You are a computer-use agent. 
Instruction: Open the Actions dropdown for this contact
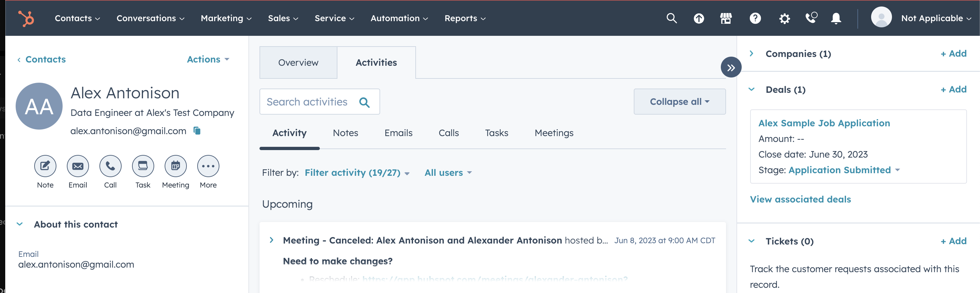tap(208, 59)
